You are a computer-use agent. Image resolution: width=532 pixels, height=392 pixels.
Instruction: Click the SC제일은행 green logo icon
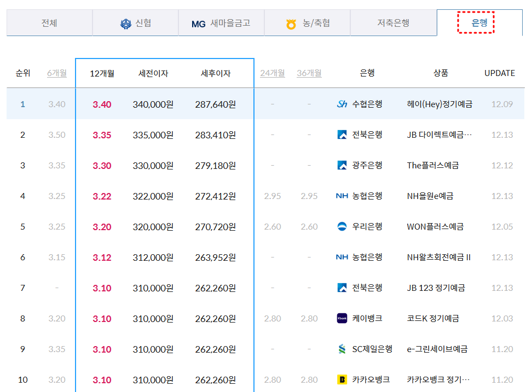click(x=342, y=349)
